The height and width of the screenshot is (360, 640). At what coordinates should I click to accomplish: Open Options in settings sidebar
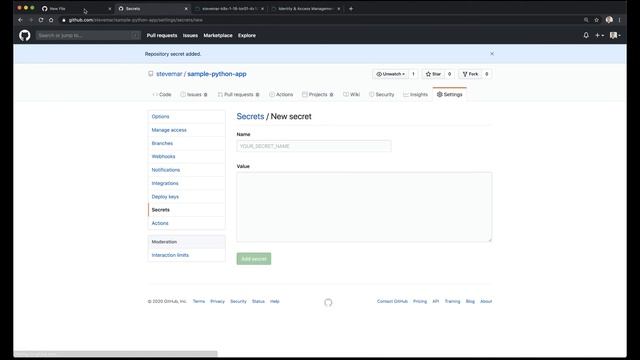187,117
